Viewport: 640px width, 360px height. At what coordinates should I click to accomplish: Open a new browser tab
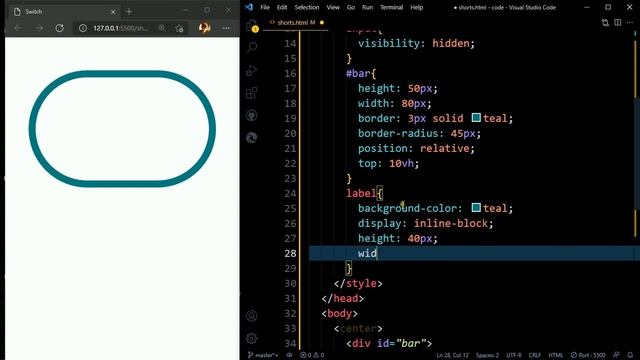[x=129, y=12]
